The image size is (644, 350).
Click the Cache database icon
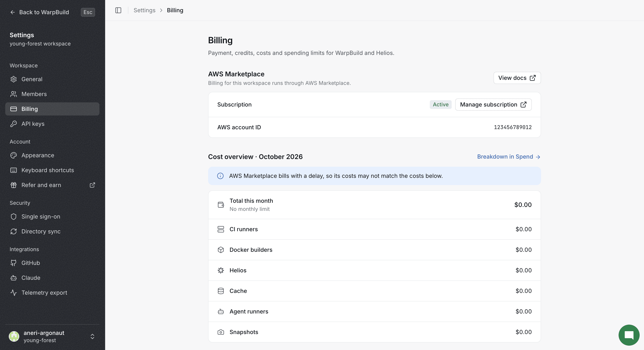point(221,291)
